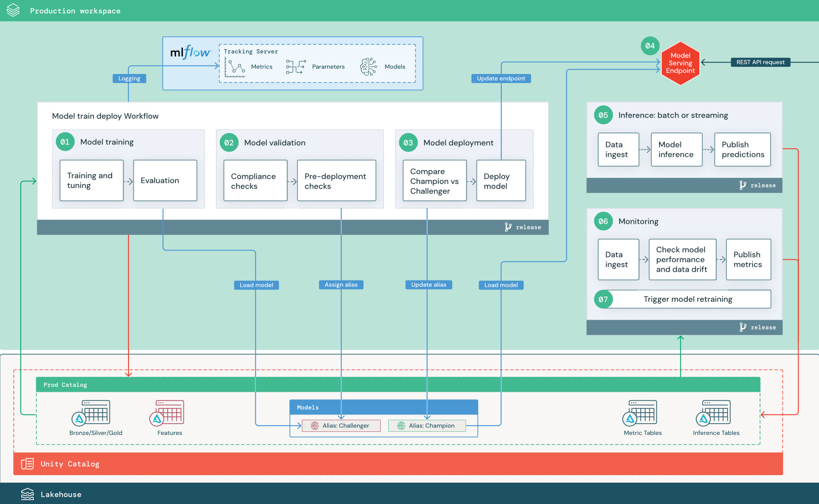Screen dimensions: 819x504
Task: Click the REST API request label
Action: [x=760, y=62]
